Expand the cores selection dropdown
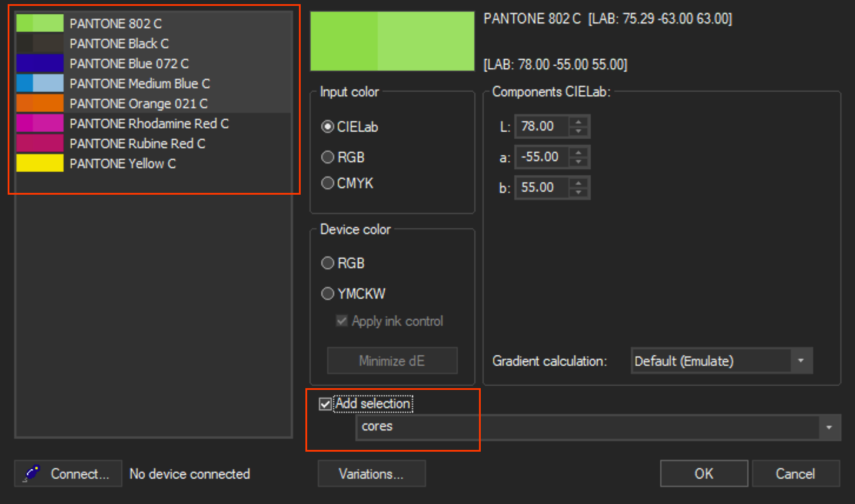This screenshot has height=504, width=855. click(x=829, y=427)
